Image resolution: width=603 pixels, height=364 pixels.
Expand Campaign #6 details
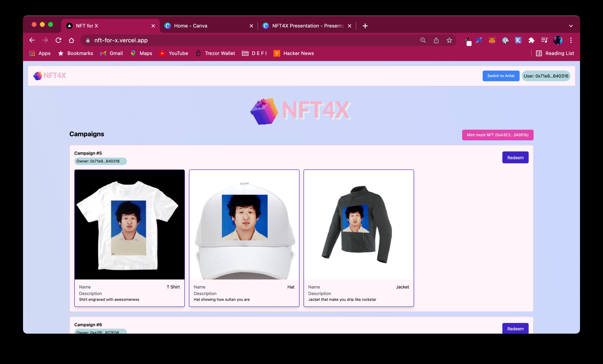88,324
